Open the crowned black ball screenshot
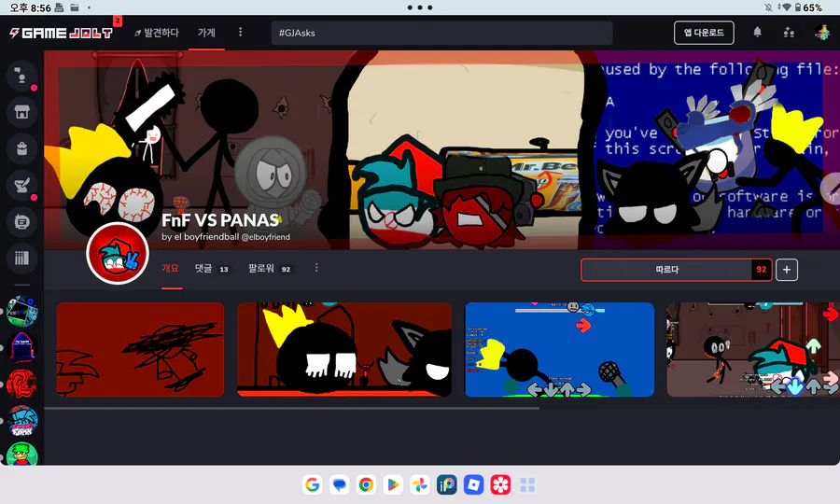Screen dimensions: 840x504 [x=344, y=350]
